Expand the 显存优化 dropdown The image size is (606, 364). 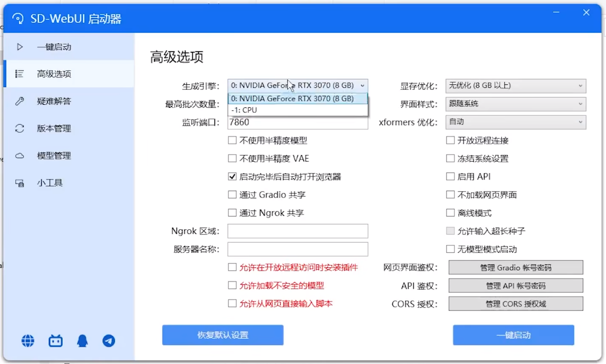point(516,86)
